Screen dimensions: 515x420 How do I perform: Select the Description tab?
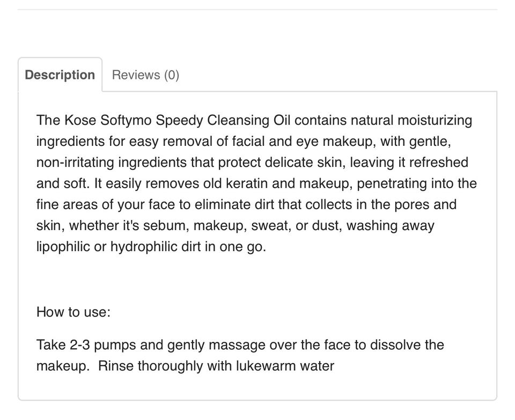click(60, 75)
